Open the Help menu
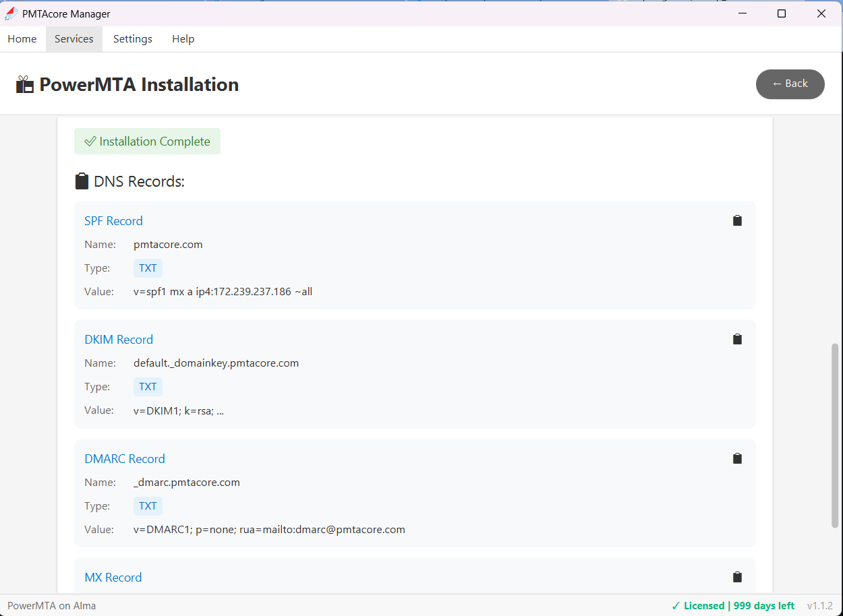The image size is (843, 616). click(x=183, y=38)
